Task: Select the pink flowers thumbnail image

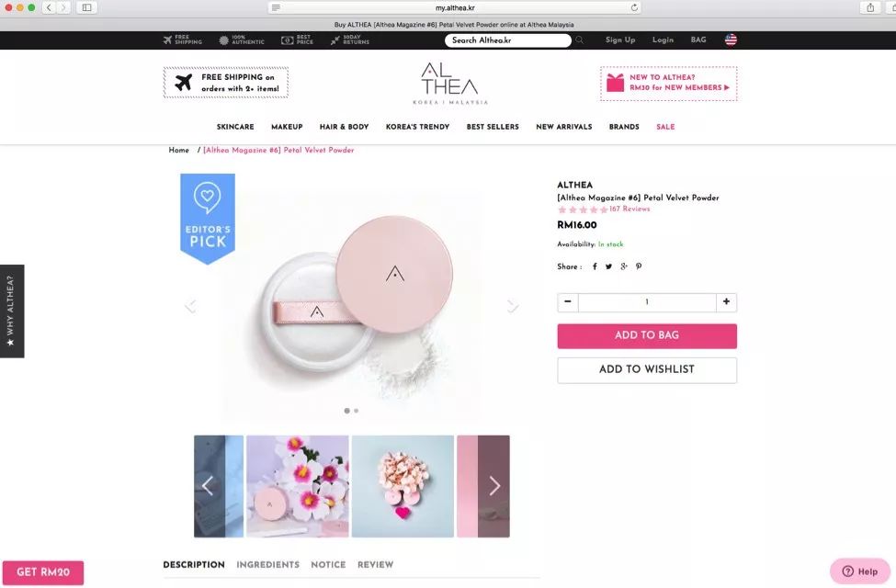Action: coord(298,486)
